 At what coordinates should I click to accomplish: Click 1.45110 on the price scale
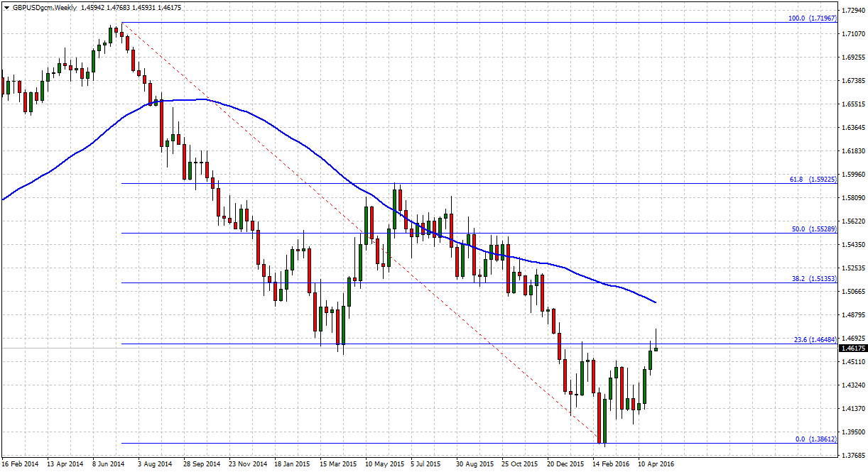click(x=853, y=362)
